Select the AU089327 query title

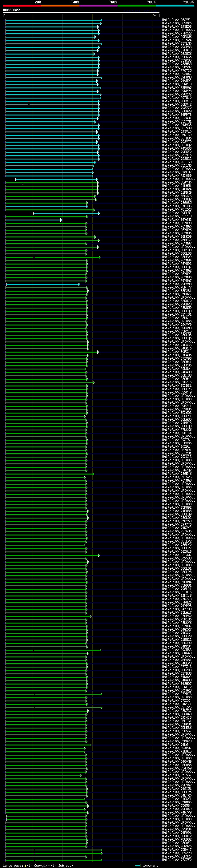11,10
